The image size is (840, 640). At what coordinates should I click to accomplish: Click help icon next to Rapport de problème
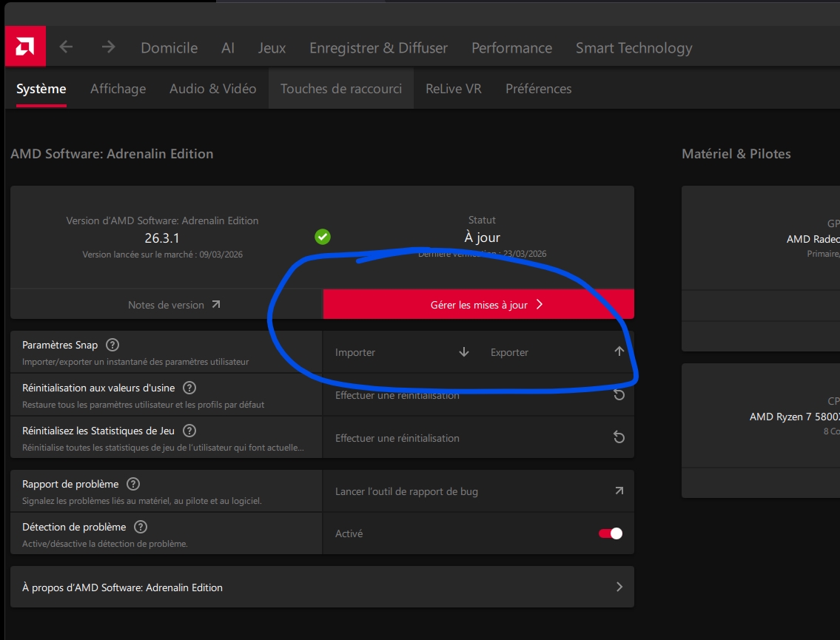[x=133, y=484]
